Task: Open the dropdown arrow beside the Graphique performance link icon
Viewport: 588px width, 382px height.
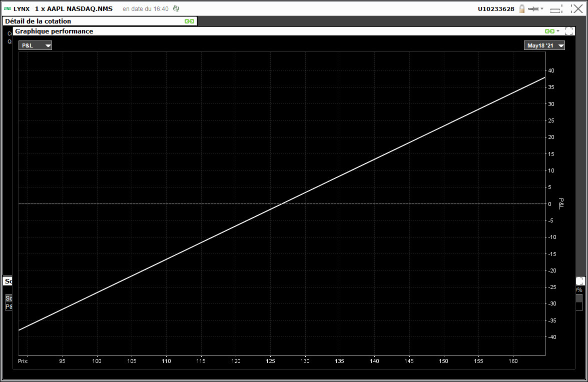Action: pos(558,31)
